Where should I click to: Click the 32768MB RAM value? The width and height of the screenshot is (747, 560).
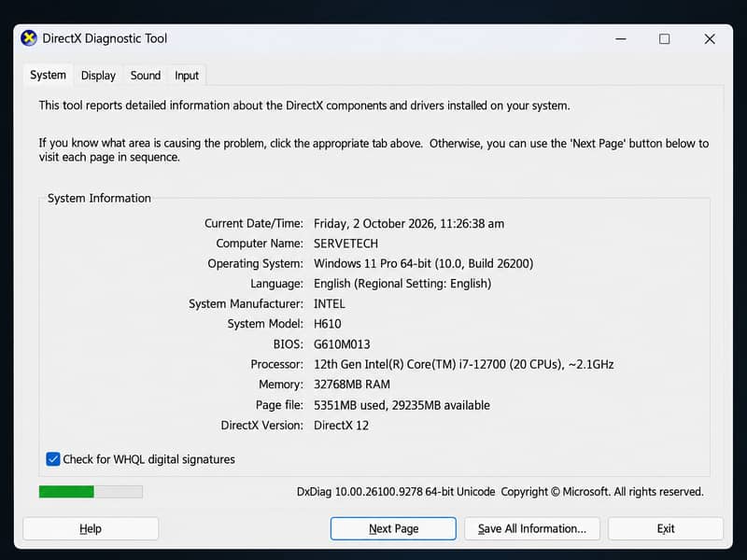coord(352,385)
